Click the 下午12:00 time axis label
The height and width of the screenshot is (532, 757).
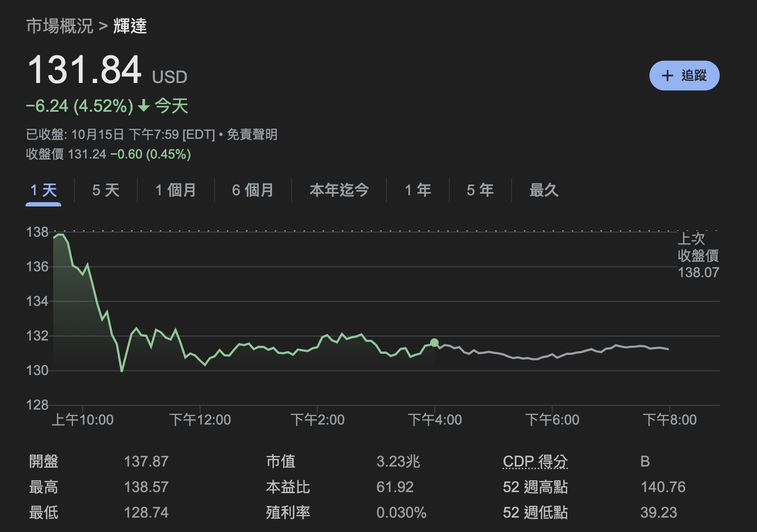pos(200,420)
